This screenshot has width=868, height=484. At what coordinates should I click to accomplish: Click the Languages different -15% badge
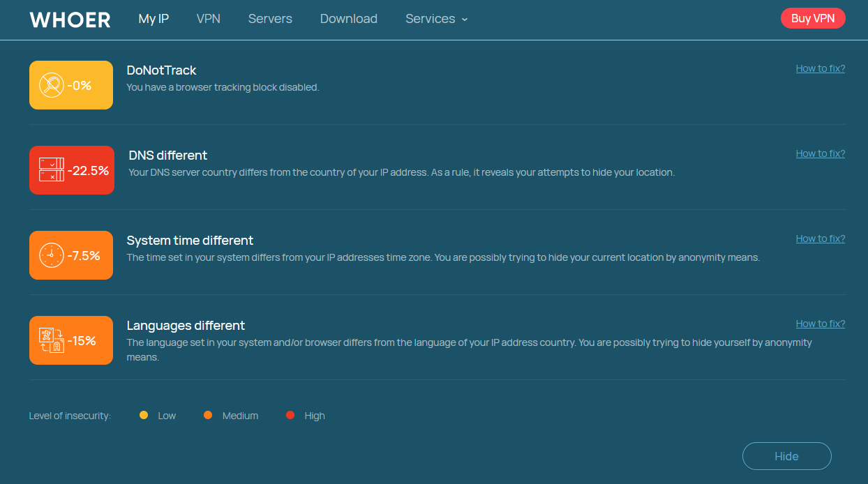pos(71,340)
